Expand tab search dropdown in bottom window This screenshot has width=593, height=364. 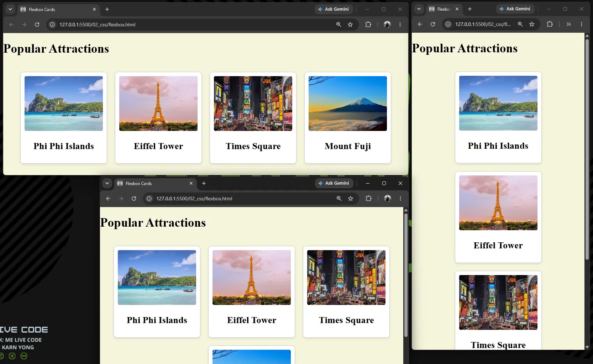[107, 183]
